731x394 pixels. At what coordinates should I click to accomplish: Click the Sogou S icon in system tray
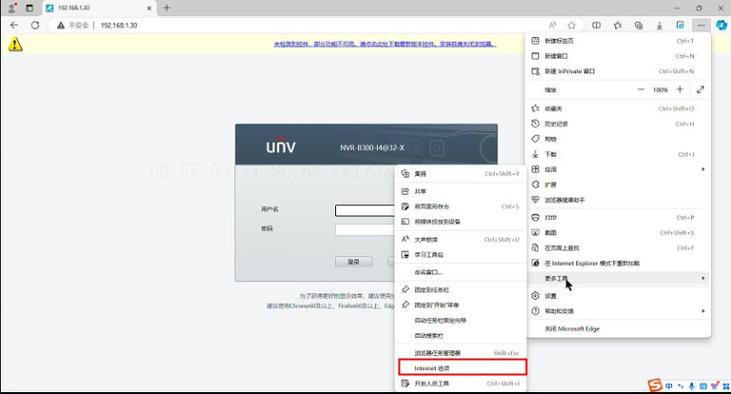pyautogui.click(x=655, y=385)
